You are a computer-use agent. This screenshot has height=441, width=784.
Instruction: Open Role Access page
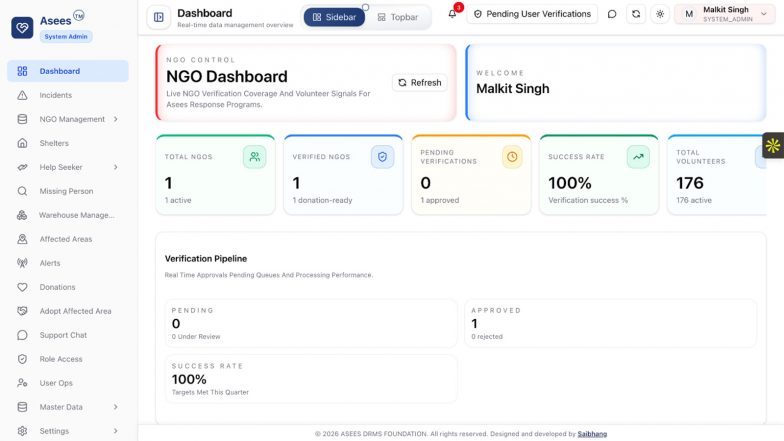coord(68,359)
